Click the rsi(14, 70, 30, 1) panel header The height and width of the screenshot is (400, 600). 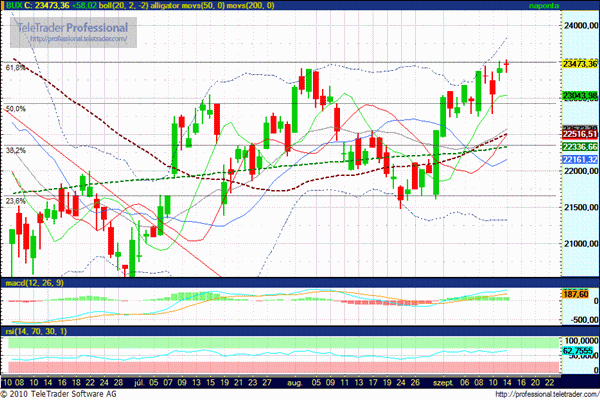pyautogui.click(x=37, y=331)
